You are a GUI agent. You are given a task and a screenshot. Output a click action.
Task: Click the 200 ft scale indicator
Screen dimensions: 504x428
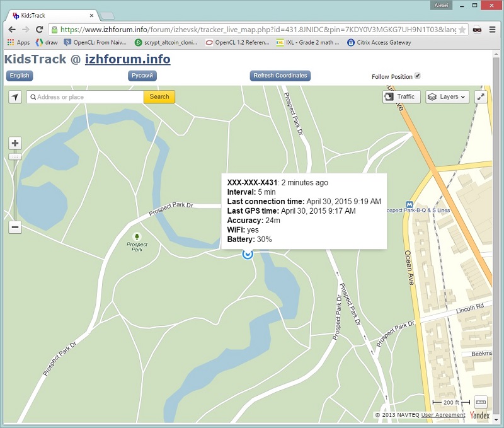tap(451, 402)
